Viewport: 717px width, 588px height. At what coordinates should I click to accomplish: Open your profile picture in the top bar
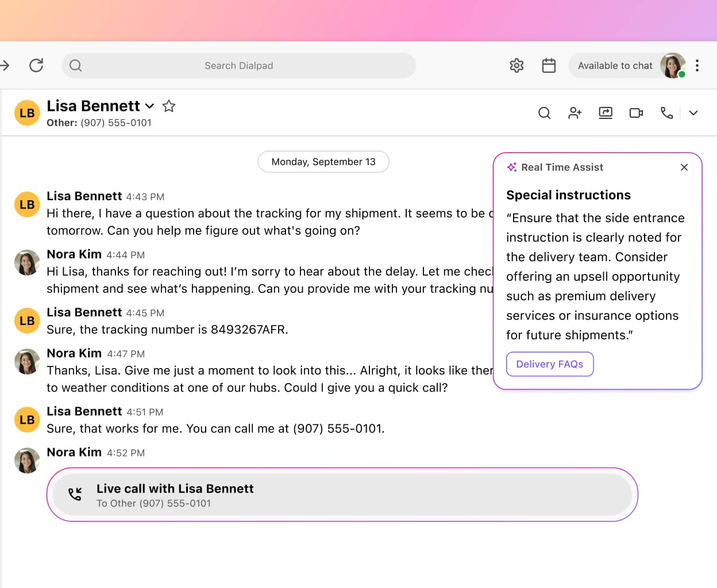pos(673,65)
